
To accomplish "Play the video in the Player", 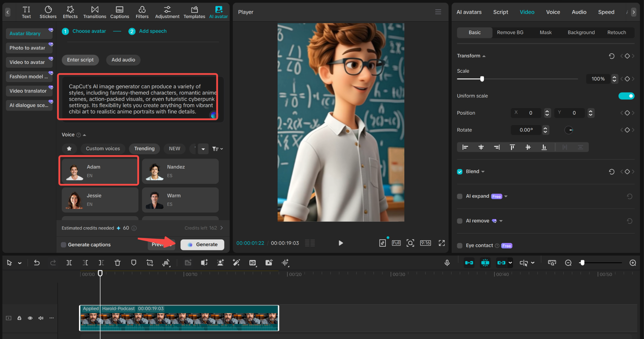I will pos(341,243).
